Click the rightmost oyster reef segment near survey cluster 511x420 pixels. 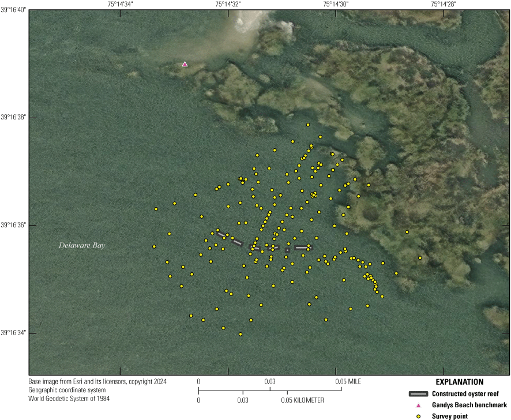click(303, 247)
